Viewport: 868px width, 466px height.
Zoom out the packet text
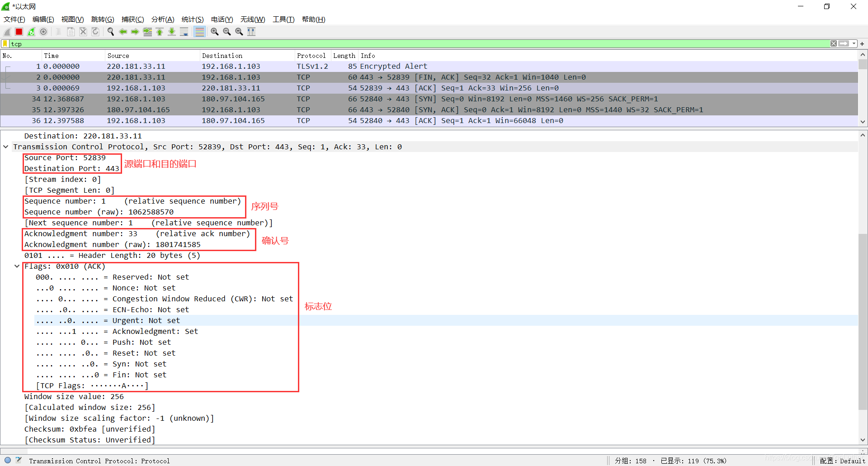(227, 32)
